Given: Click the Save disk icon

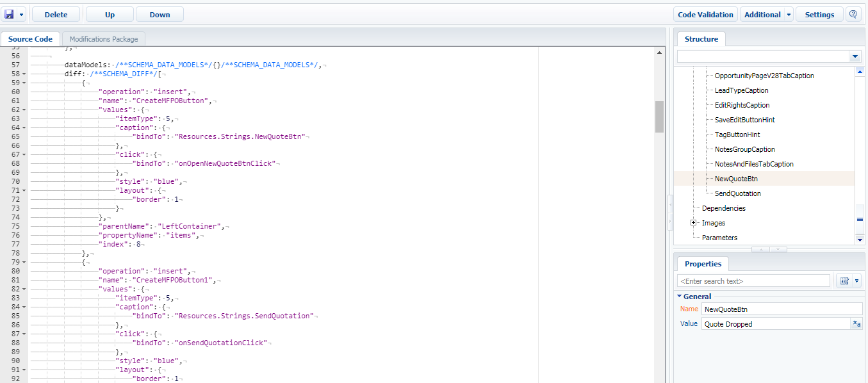Looking at the screenshot, I should click(9, 14).
